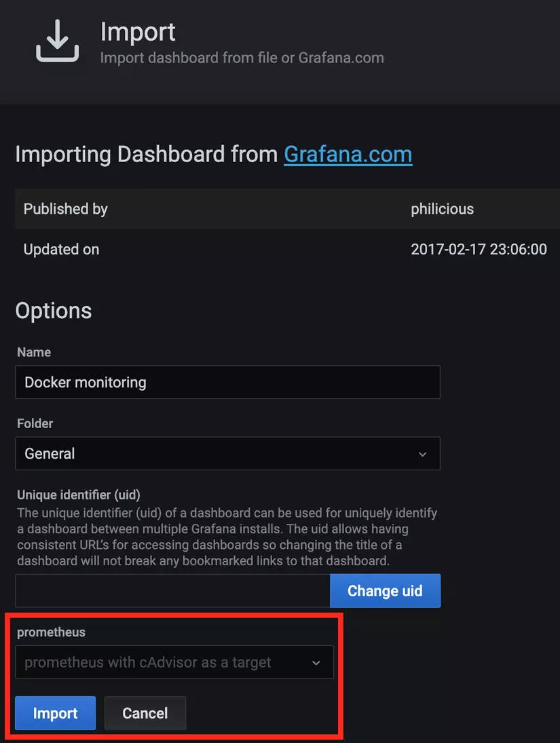Click the empty unique identifier input
560x743 pixels.
coord(170,590)
